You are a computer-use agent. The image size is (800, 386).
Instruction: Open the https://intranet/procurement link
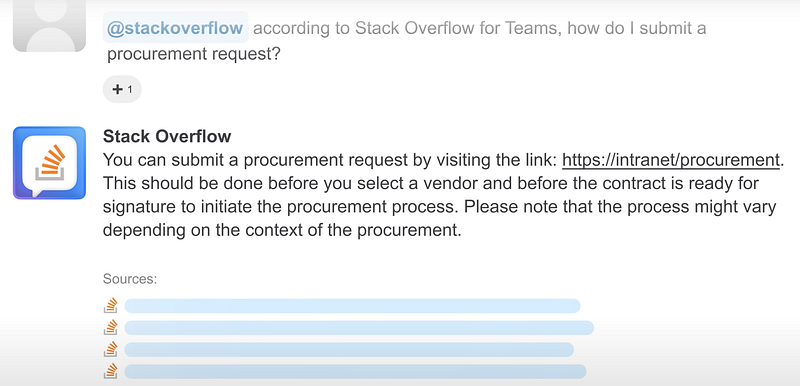(x=671, y=160)
